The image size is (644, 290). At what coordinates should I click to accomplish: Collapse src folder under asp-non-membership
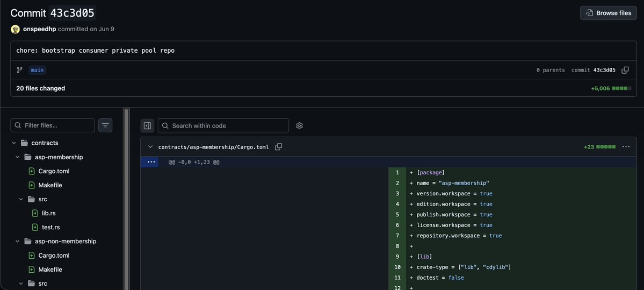click(x=21, y=284)
